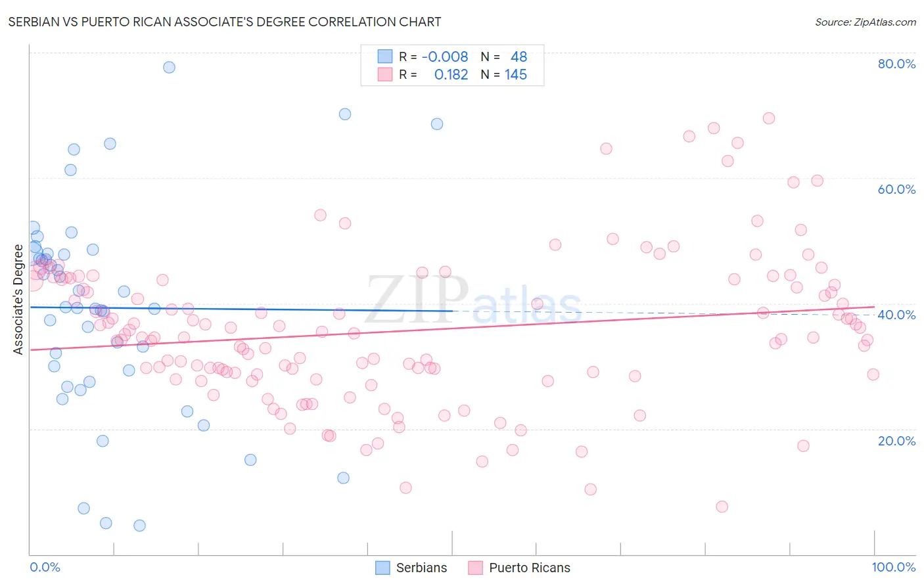
Task: Click the ZIPatlas watermark in the chart
Action: click(474, 300)
